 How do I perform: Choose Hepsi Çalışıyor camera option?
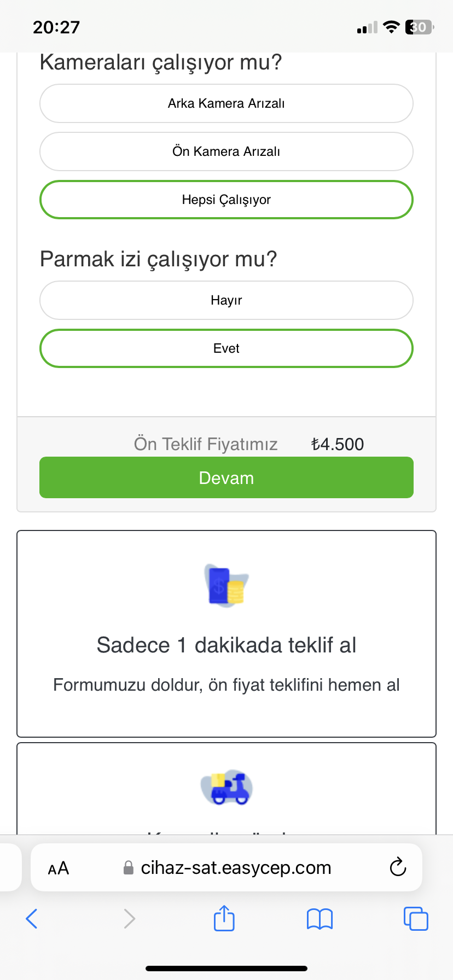pos(226,200)
